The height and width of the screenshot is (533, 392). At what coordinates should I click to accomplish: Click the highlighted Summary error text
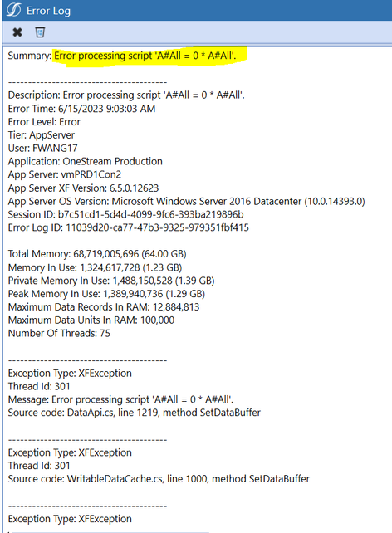point(145,56)
